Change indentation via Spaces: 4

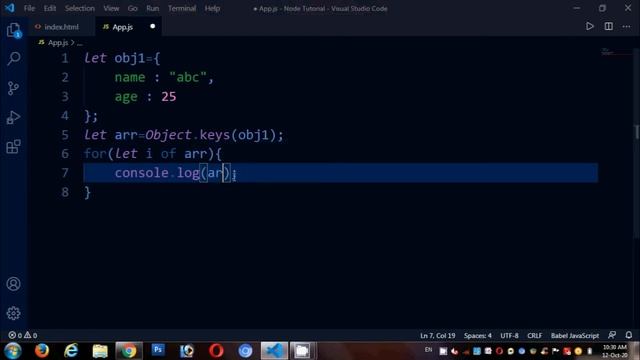click(478, 336)
